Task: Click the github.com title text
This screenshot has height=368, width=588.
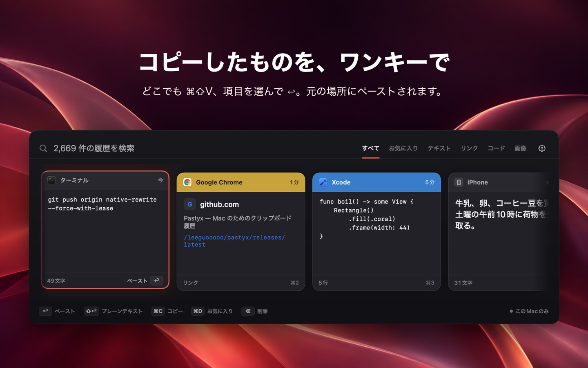Action: [219, 204]
